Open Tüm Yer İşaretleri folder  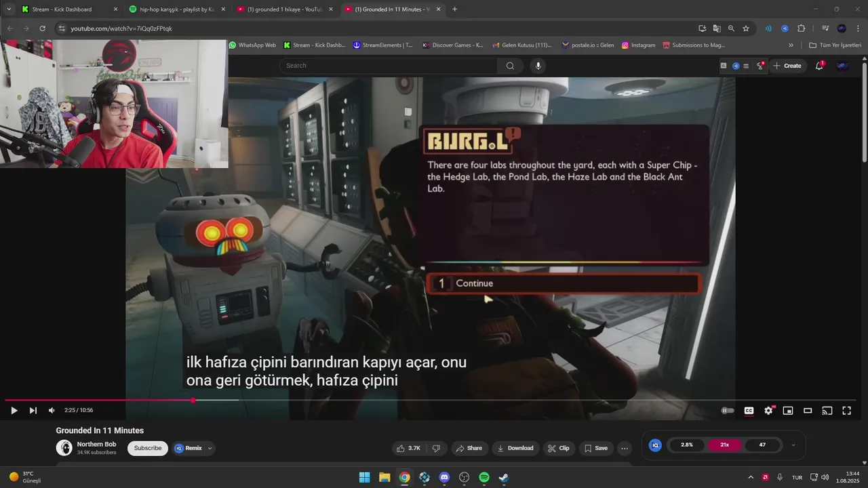(835, 45)
